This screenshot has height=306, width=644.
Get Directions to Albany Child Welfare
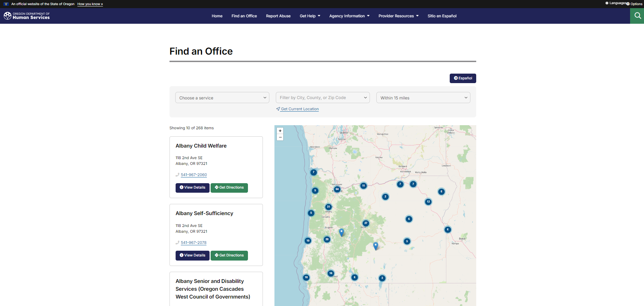coord(229,188)
